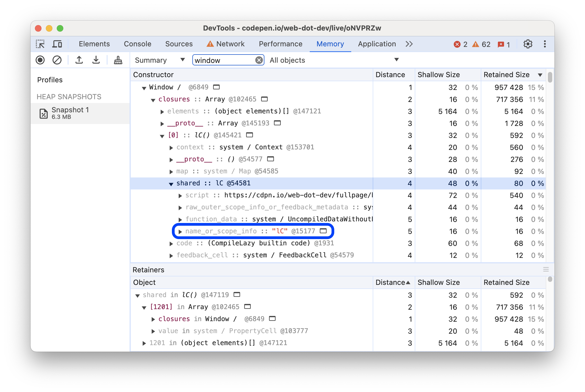Click the inspect element icon
This screenshot has height=392, width=585.
[41, 43]
